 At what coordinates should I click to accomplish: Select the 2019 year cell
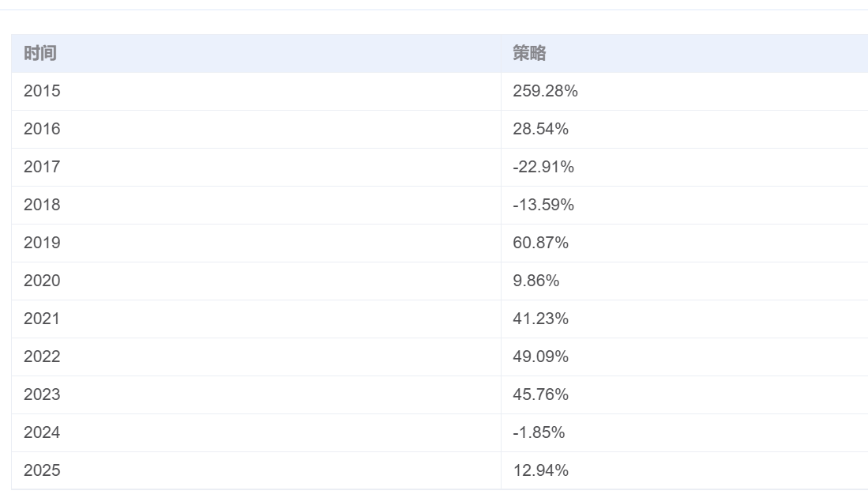[42, 243]
